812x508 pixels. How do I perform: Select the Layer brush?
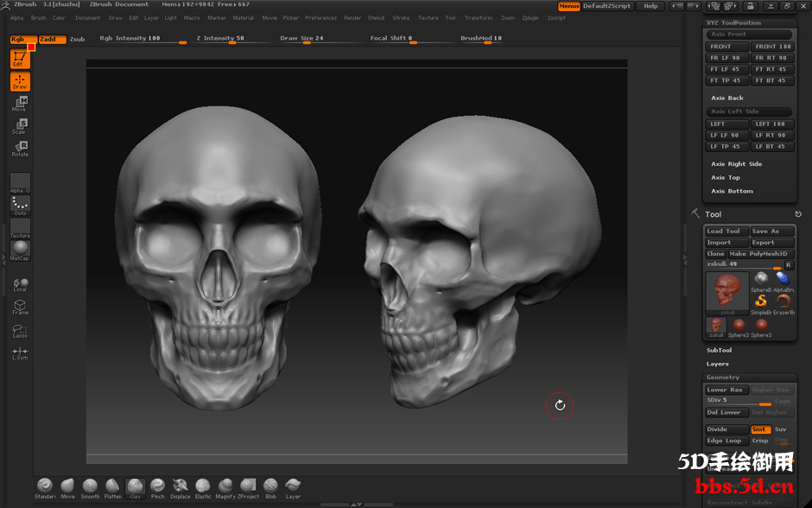click(293, 488)
